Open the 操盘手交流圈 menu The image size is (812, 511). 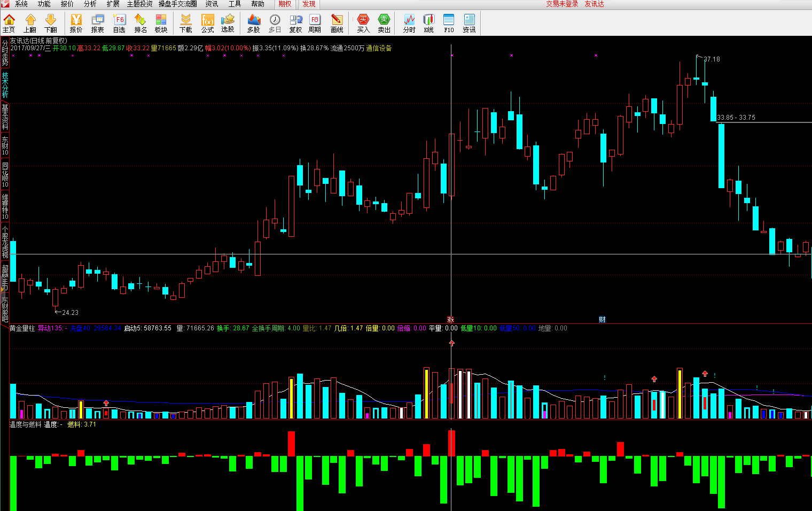(178, 4)
